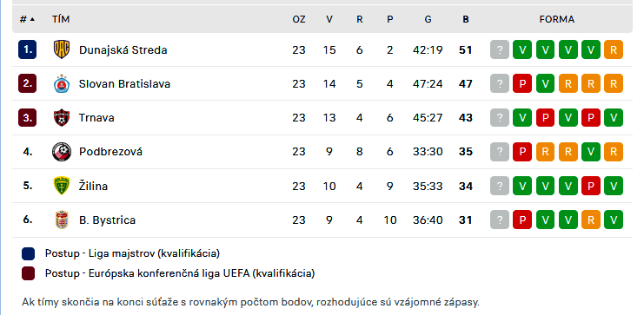644x315 pixels.
Task: Click Dunajská Streda's orange R form badge
Action: tap(614, 49)
